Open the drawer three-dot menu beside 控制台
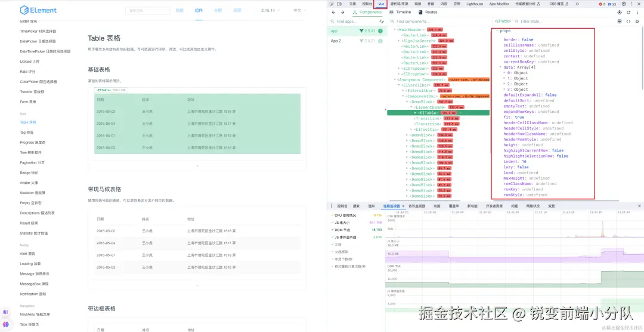This screenshot has height=332, width=644. pyautogui.click(x=332, y=206)
